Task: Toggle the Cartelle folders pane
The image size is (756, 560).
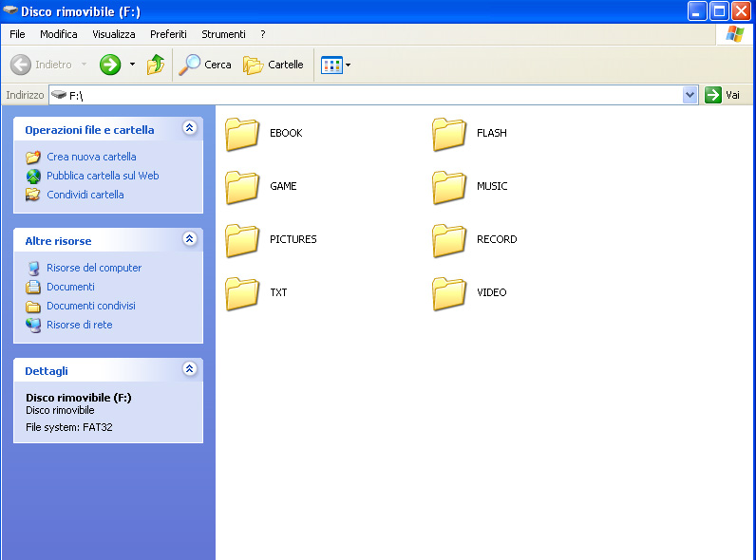Action: click(x=274, y=65)
